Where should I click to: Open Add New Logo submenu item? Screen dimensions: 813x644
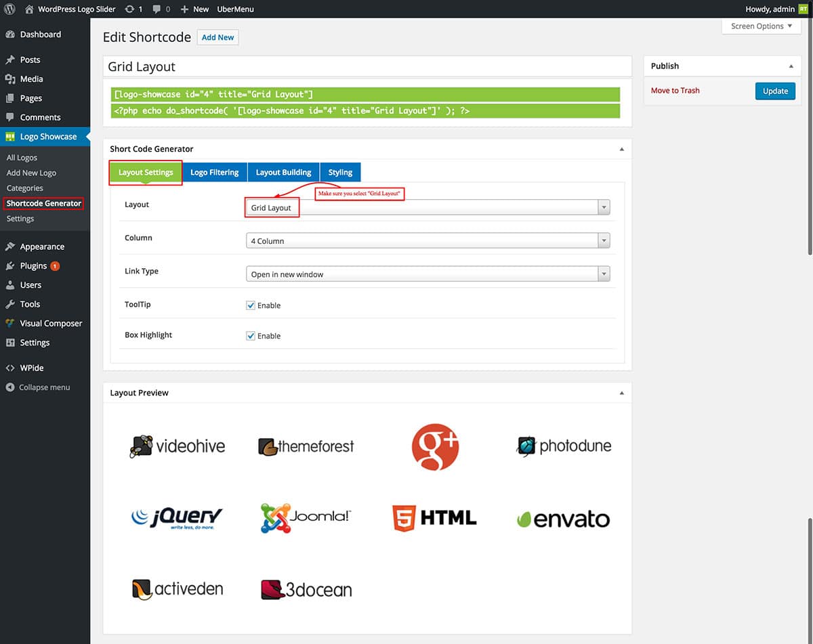coord(31,173)
